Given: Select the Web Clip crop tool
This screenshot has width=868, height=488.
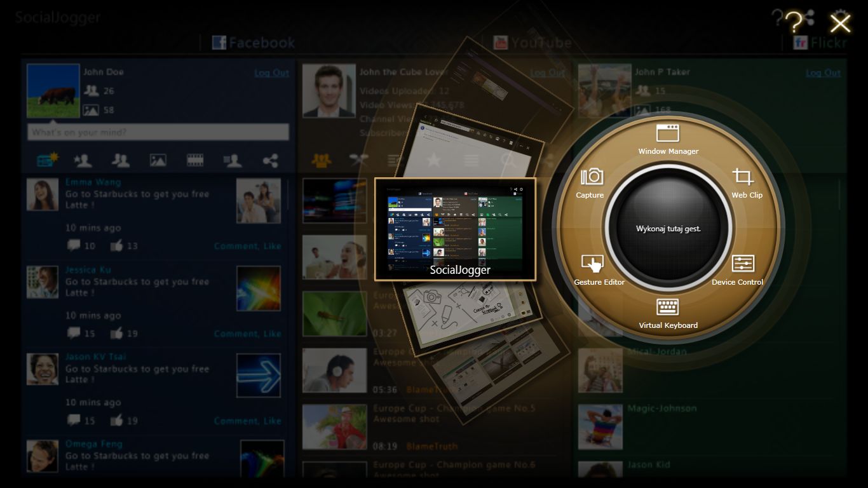Looking at the screenshot, I should [x=746, y=184].
